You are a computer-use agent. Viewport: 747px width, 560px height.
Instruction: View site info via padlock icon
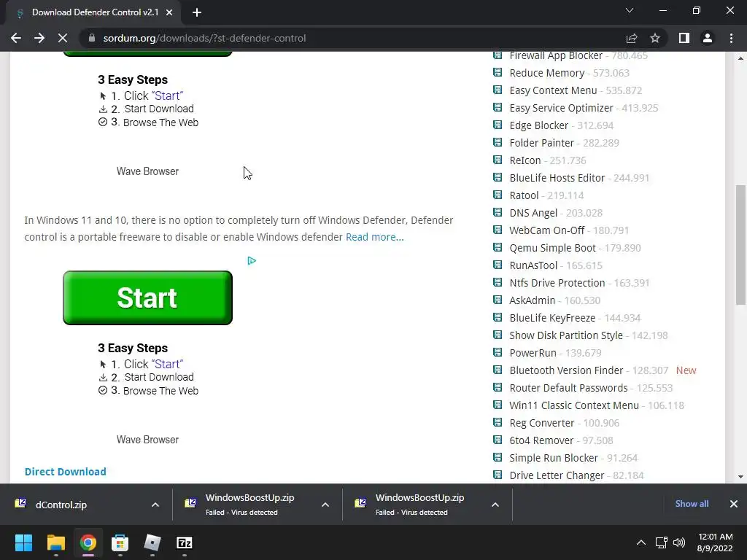coord(92,38)
